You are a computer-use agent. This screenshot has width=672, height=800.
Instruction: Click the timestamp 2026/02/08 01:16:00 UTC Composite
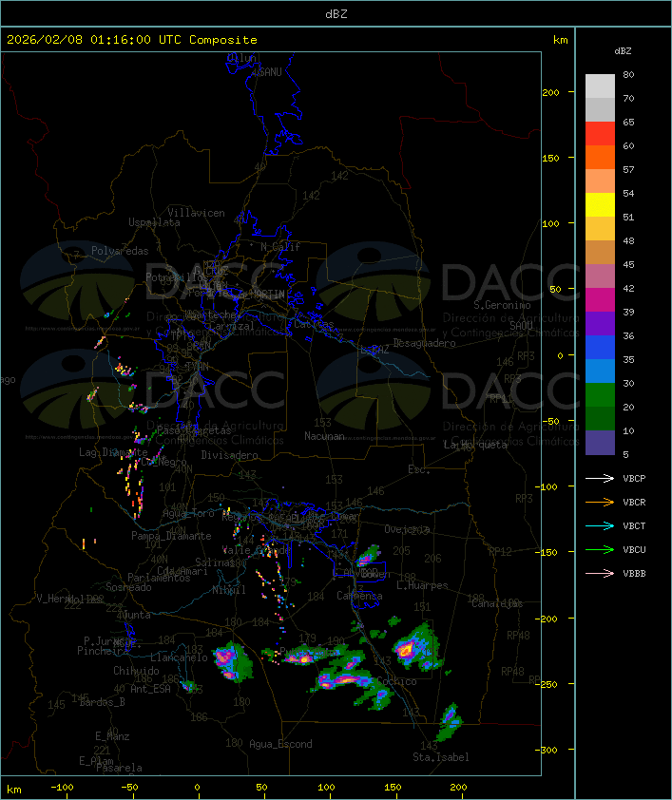pos(132,40)
